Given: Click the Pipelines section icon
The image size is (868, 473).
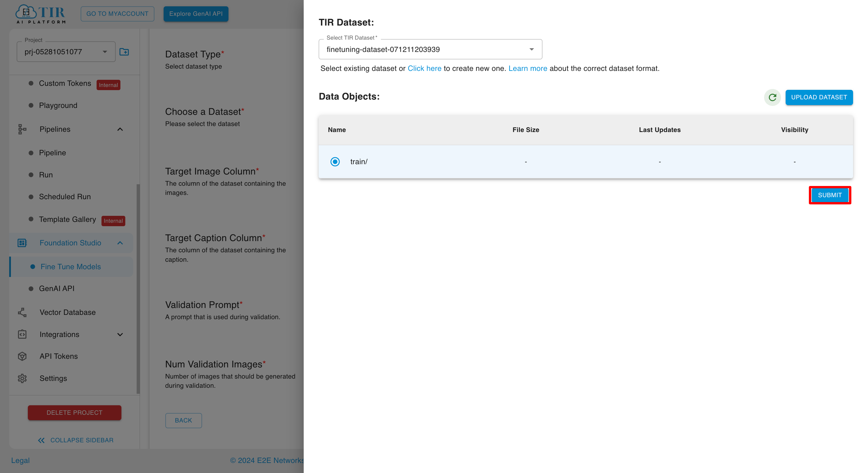Looking at the screenshot, I should tap(22, 129).
